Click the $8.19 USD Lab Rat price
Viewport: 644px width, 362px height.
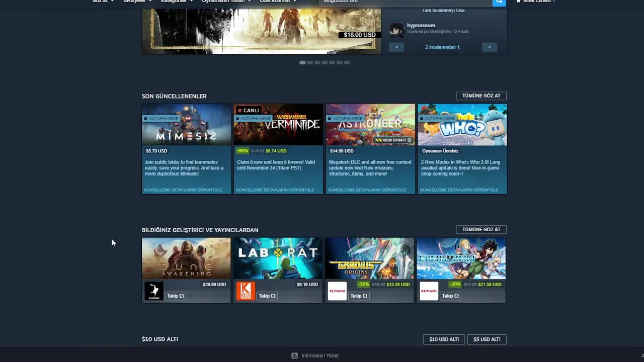307,285
